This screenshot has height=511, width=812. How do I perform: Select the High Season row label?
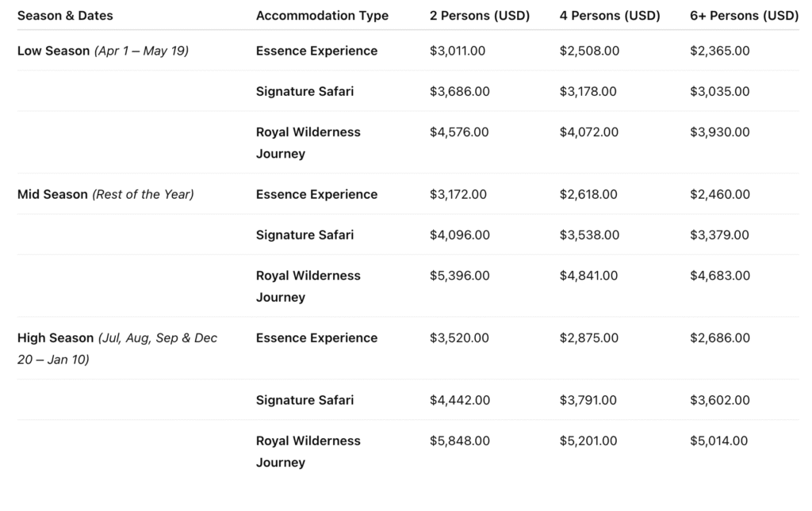117,349
